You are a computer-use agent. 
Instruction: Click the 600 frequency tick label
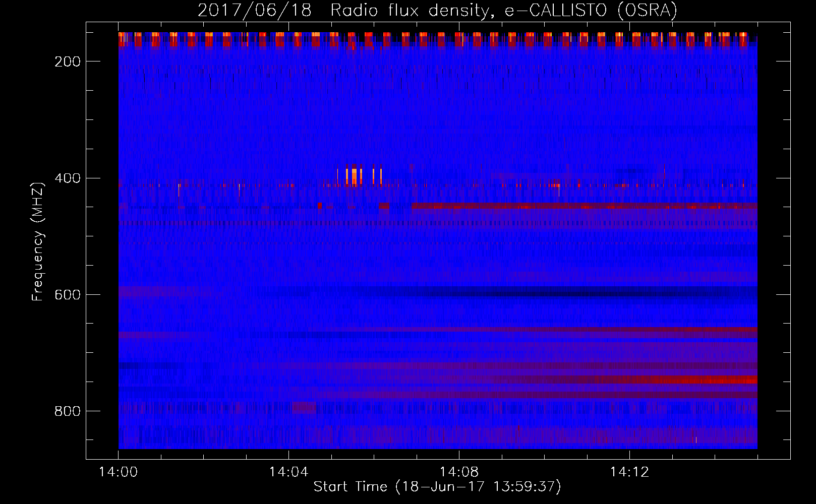click(x=68, y=295)
